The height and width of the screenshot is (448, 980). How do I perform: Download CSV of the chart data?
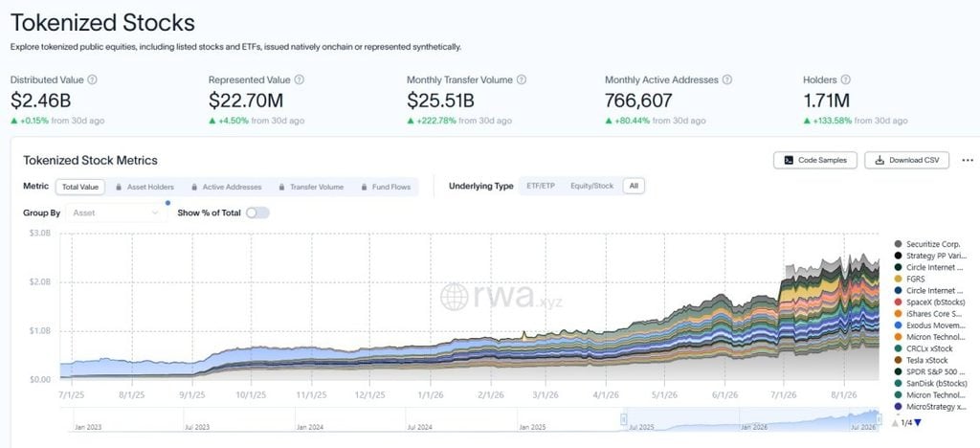click(907, 160)
